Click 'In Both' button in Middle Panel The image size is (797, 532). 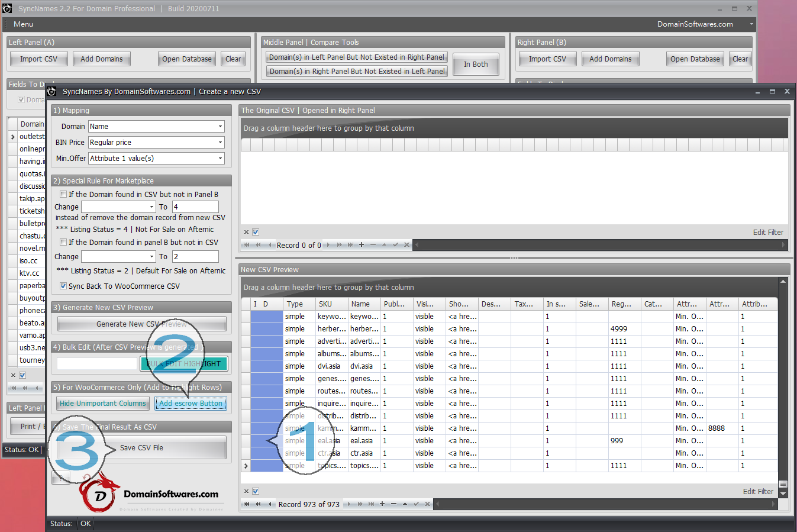(x=476, y=65)
